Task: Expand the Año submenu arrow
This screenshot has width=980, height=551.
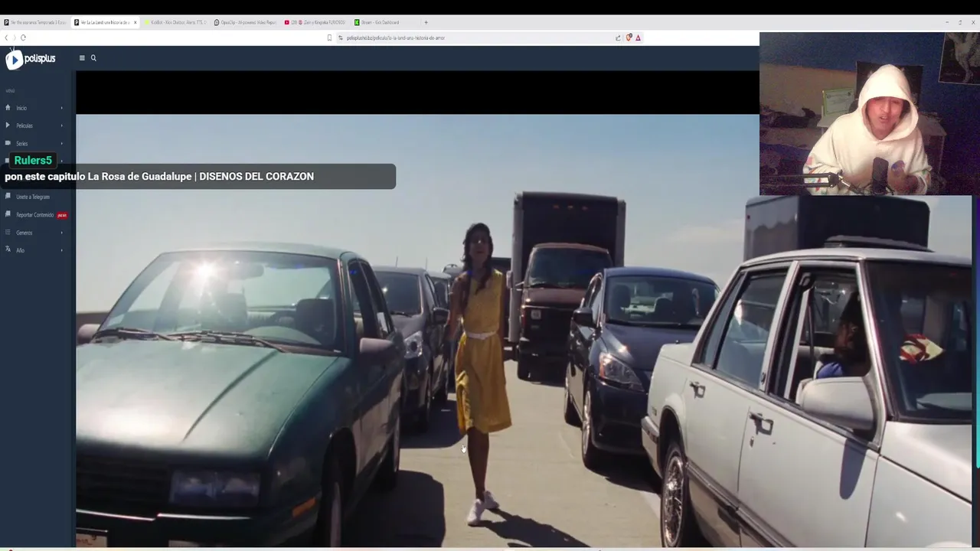Action: (x=62, y=249)
